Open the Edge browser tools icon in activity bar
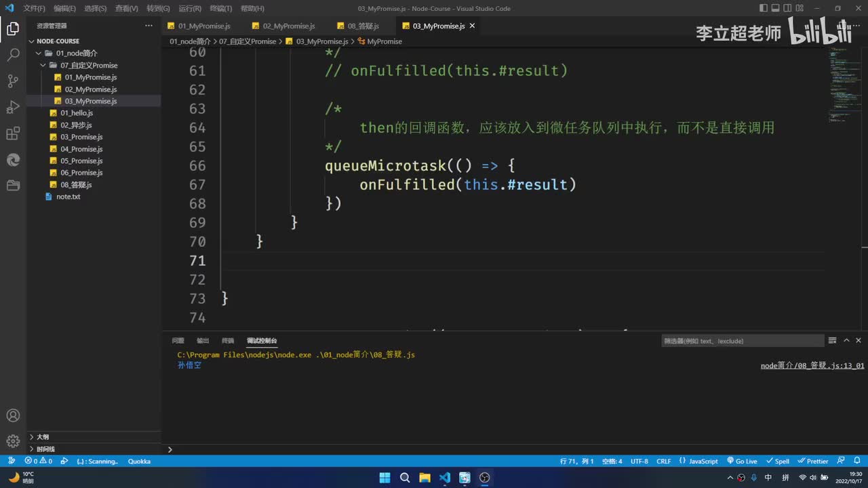Viewport: 868px width, 488px height. pyautogui.click(x=13, y=159)
